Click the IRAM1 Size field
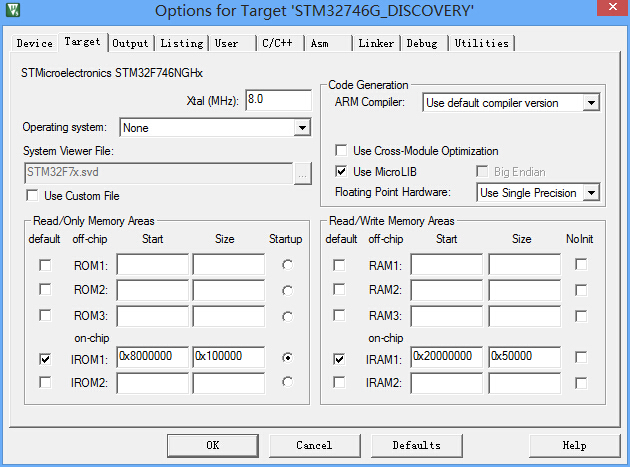 pyautogui.click(x=524, y=357)
